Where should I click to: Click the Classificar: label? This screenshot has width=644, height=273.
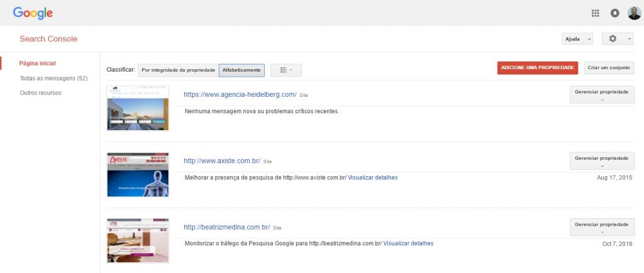(x=120, y=70)
